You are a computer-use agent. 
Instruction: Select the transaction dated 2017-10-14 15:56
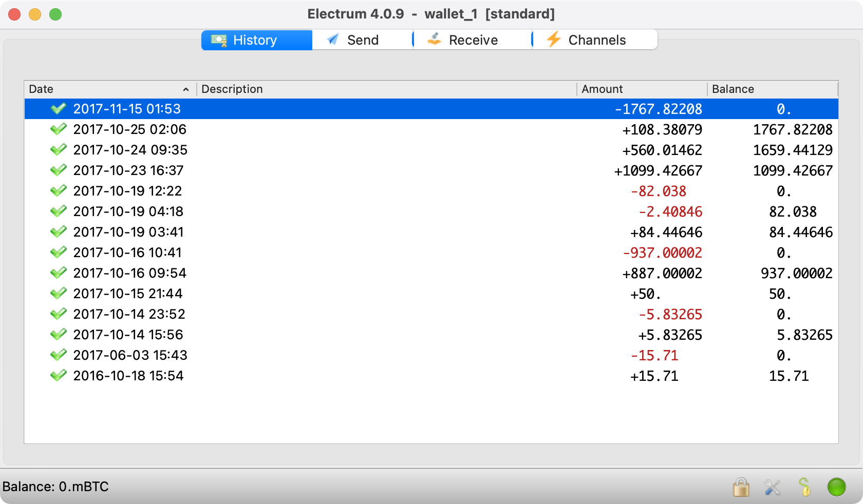pos(431,335)
